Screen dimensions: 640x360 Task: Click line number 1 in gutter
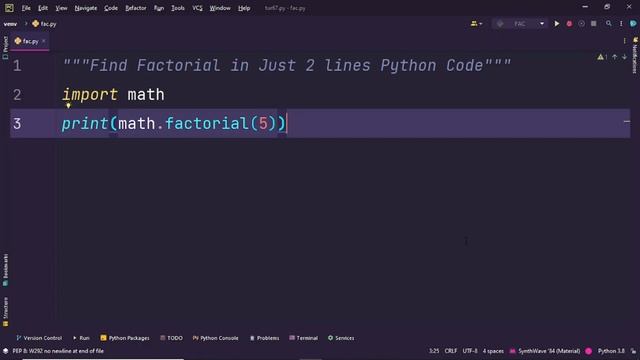[x=17, y=66]
